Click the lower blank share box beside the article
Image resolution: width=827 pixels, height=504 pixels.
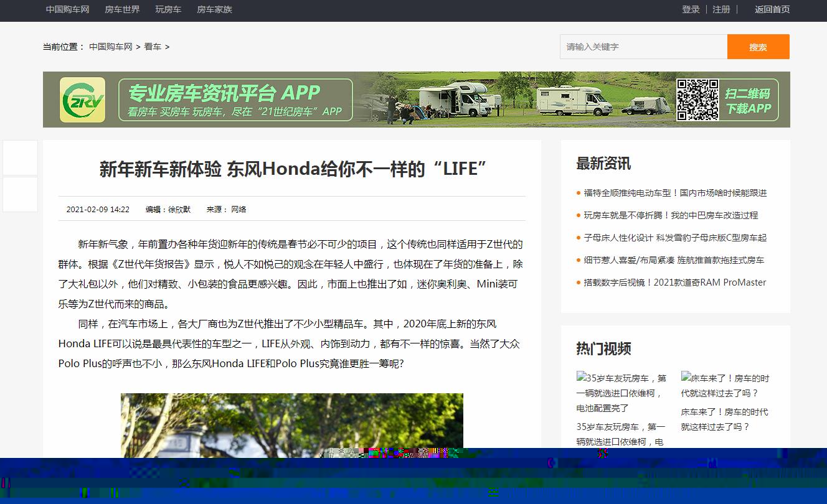[x=21, y=194]
